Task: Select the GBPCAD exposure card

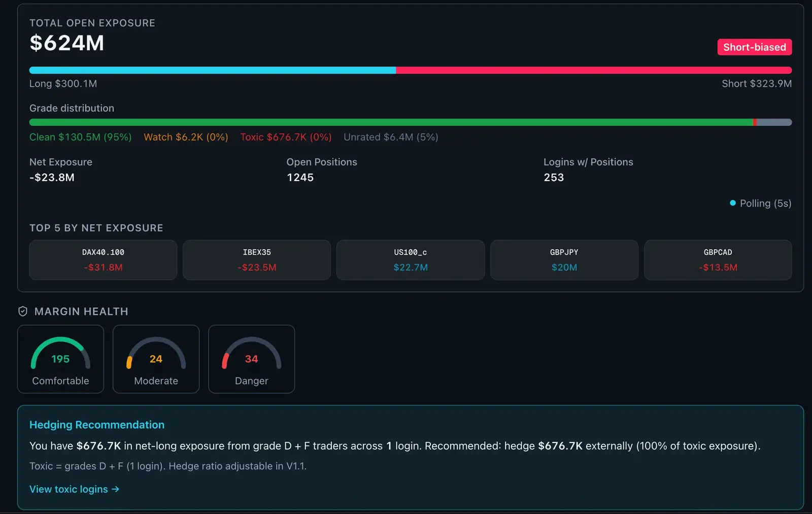Action: pos(718,260)
